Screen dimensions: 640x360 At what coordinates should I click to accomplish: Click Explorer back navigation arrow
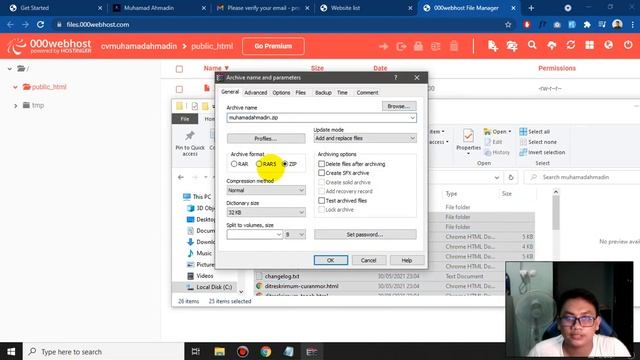tap(181, 177)
